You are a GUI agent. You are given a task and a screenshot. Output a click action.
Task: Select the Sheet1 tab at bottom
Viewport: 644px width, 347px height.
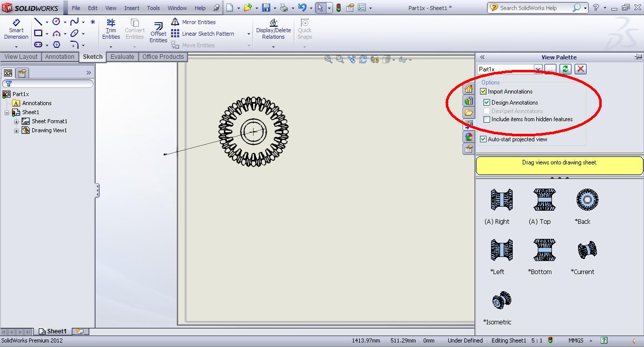click(x=53, y=331)
